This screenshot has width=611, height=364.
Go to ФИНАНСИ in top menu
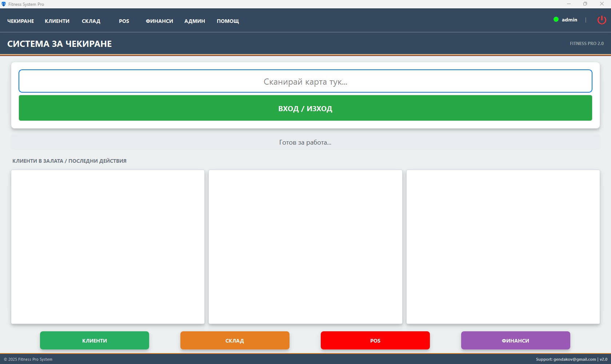[159, 21]
